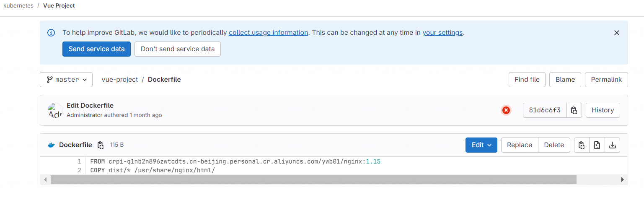Screen dimensions: 644x218
Task: Open the collect usage information link
Action: 268,33
